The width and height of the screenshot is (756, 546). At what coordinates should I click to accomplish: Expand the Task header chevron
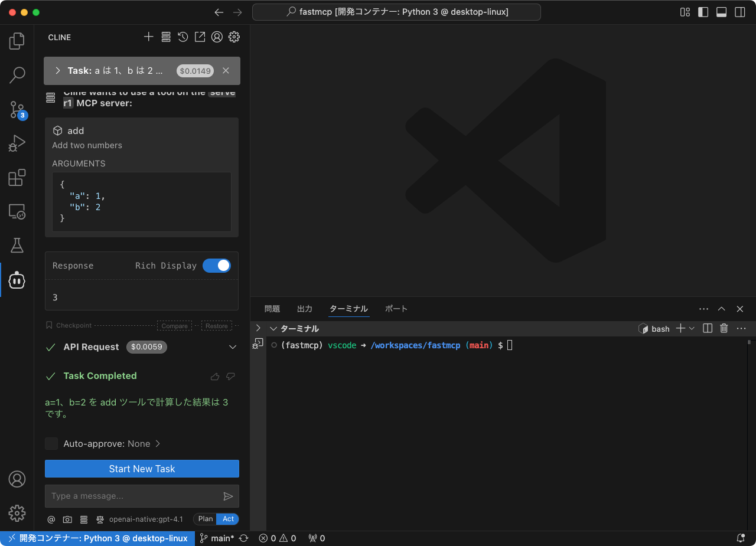click(x=57, y=70)
